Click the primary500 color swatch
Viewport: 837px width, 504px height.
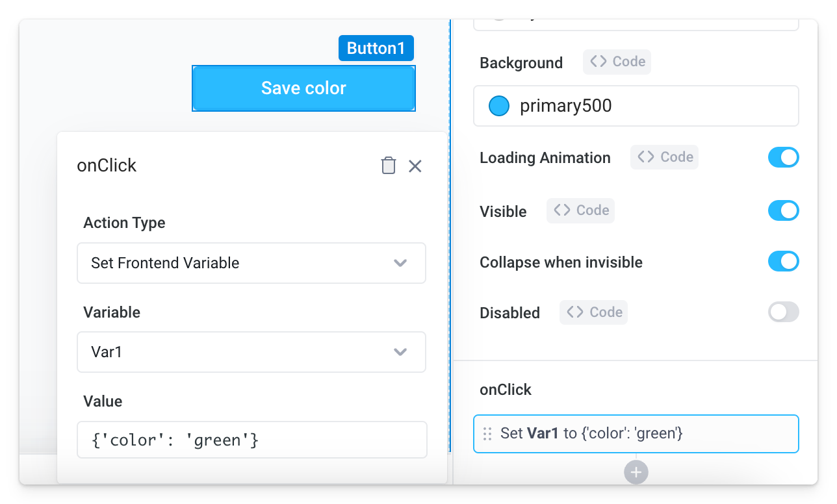tap(498, 105)
